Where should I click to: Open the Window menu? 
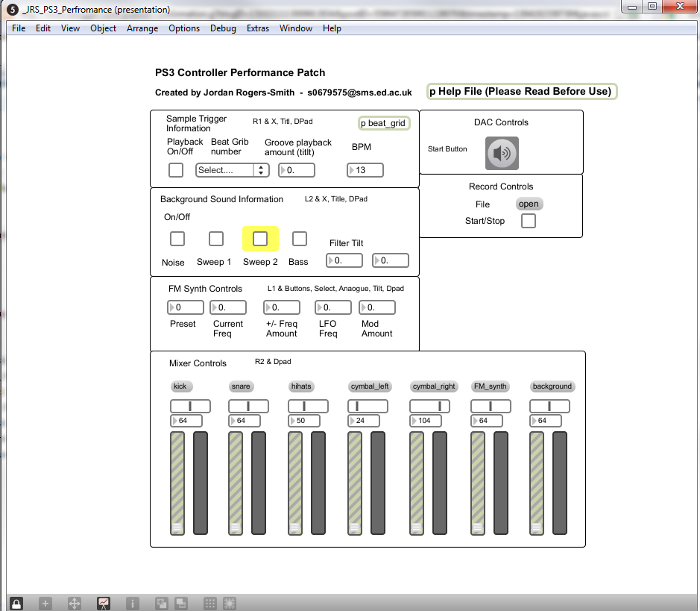[x=296, y=28]
